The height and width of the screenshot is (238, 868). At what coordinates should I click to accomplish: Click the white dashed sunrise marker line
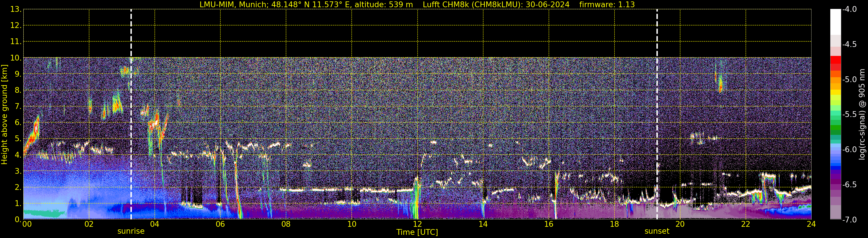pos(131,114)
